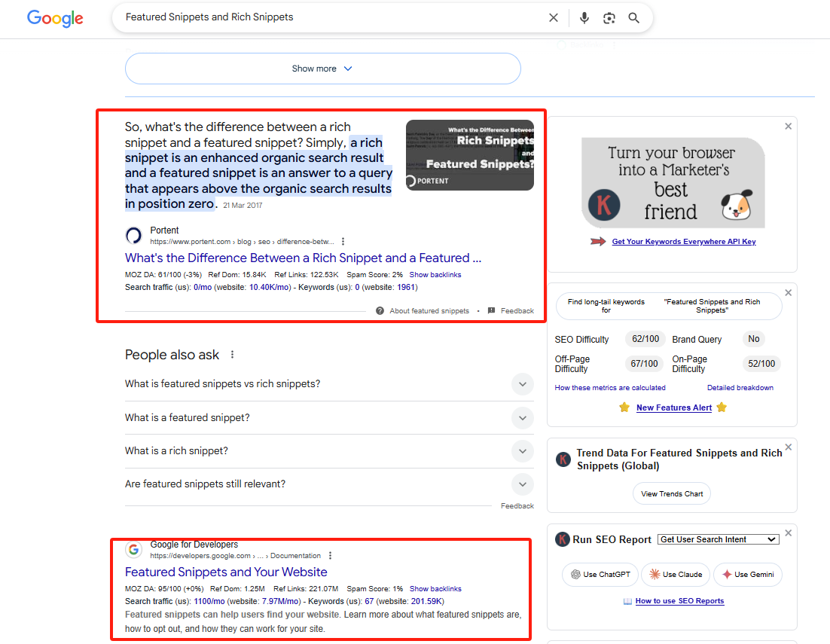Screen dimensions: 830x644
Task: Open How these metrics are calculated link
Action: click(610, 387)
